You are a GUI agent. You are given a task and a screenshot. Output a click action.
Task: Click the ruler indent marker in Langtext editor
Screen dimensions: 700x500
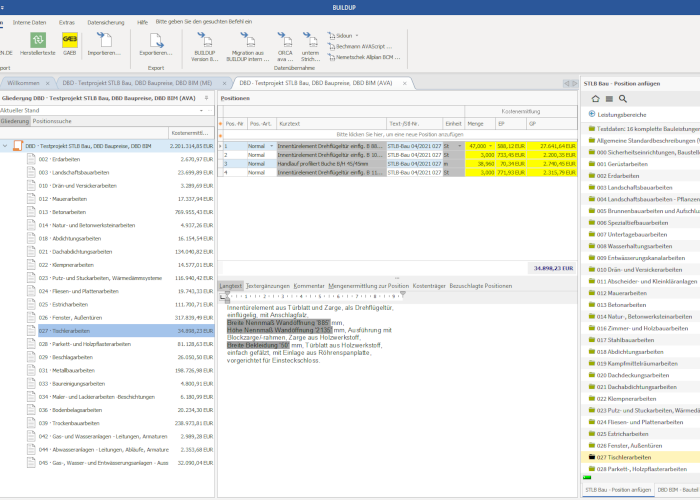click(x=227, y=297)
